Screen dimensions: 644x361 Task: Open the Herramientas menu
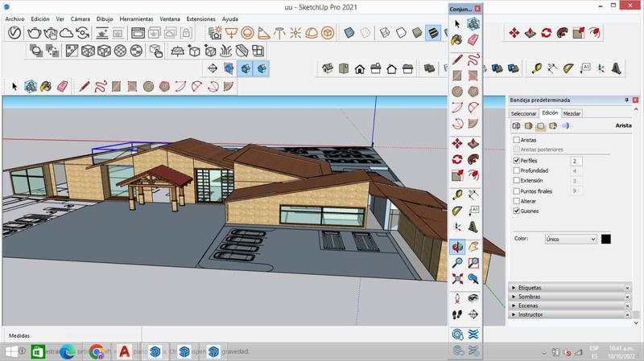pyautogui.click(x=136, y=18)
